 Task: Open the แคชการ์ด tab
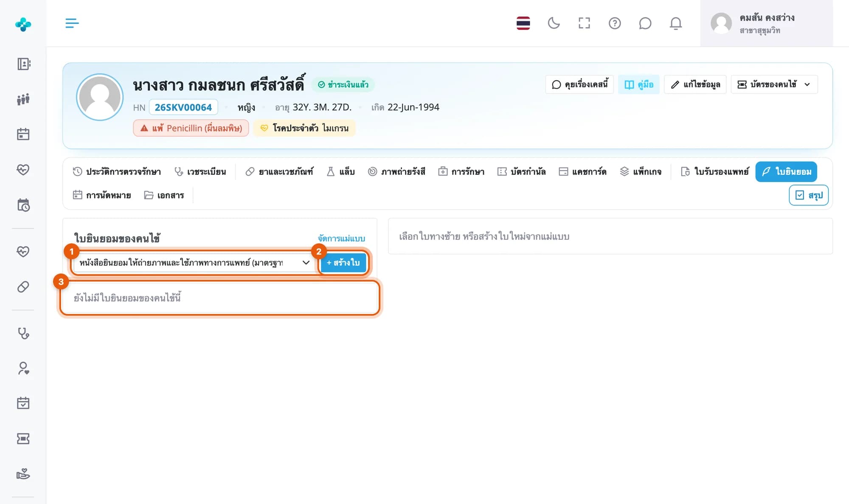point(582,171)
